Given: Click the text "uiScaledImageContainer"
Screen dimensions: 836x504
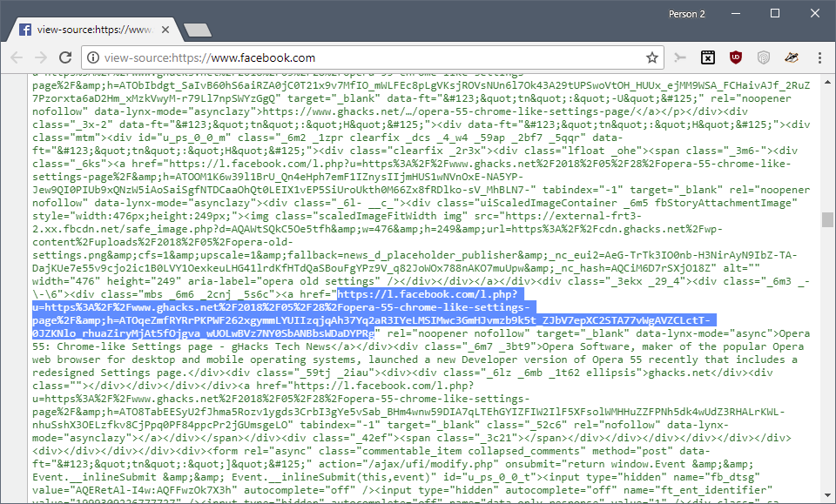Looking at the screenshot, I should pos(548,203).
